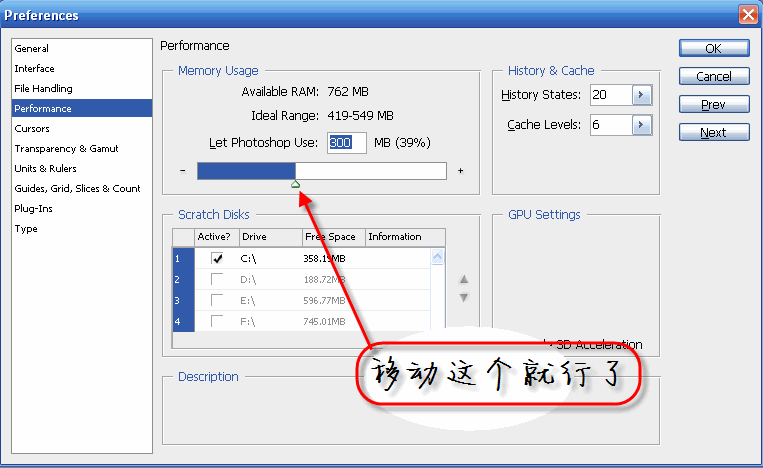This screenshot has width=763, height=468.
Task: Click the Cache Levels value field
Action: tap(611, 125)
